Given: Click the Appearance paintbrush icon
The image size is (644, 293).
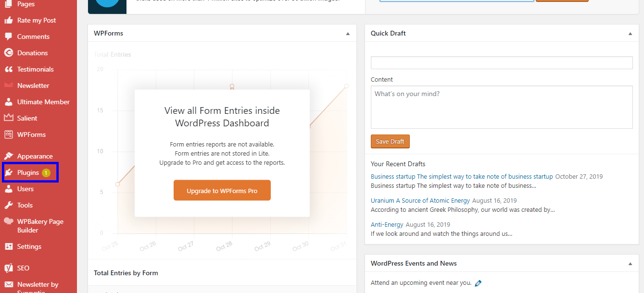Looking at the screenshot, I should 9,156.
